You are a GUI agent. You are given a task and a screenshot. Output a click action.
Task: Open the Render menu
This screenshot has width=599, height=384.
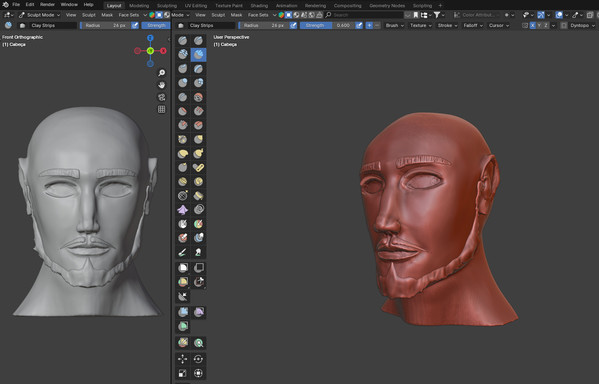pyautogui.click(x=47, y=5)
